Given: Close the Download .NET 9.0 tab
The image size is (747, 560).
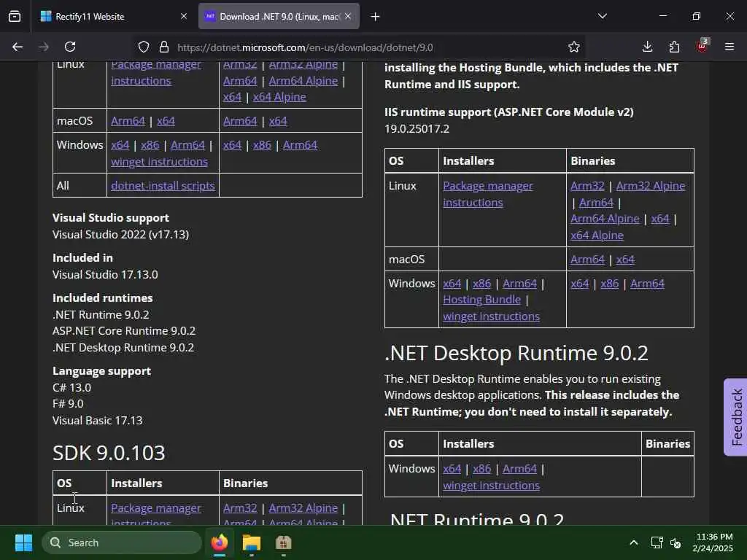Looking at the screenshot, I should 348,17.
